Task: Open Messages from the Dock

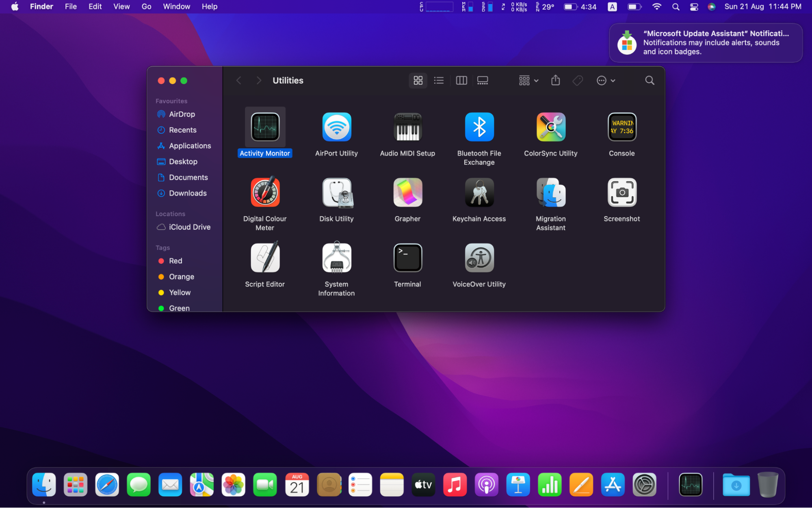Action: pyautogui.click(x=139, y=485)
